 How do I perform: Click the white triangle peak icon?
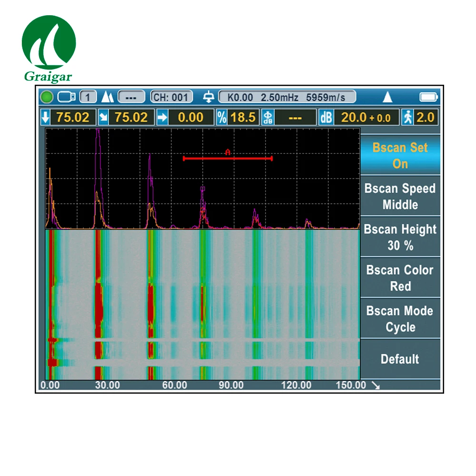tap(387, 97)
